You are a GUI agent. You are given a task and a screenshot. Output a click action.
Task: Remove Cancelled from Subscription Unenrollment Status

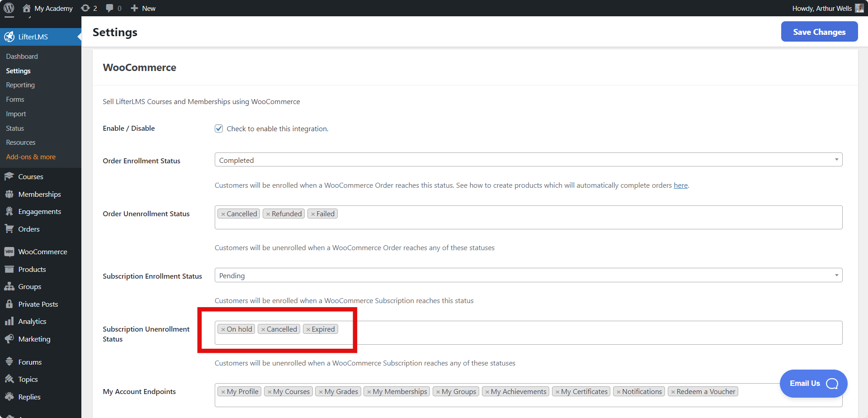[263, 329]
